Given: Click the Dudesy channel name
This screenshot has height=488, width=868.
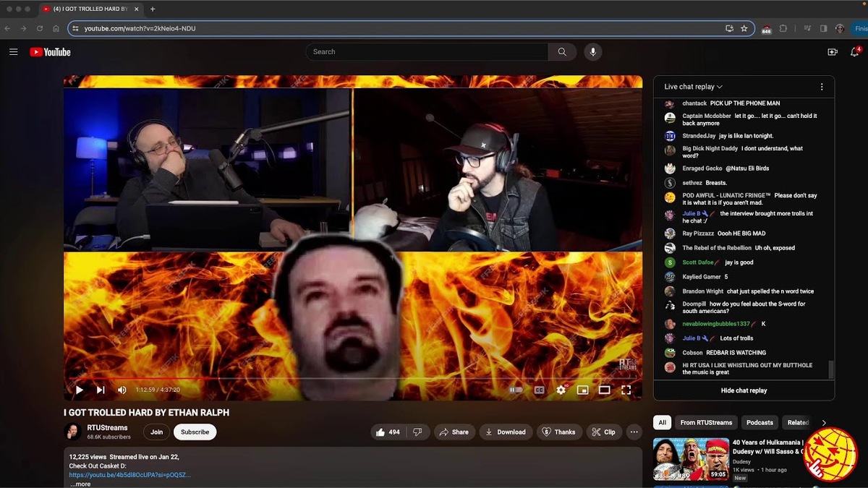Looking at the screenshot, I should (742, 461).
